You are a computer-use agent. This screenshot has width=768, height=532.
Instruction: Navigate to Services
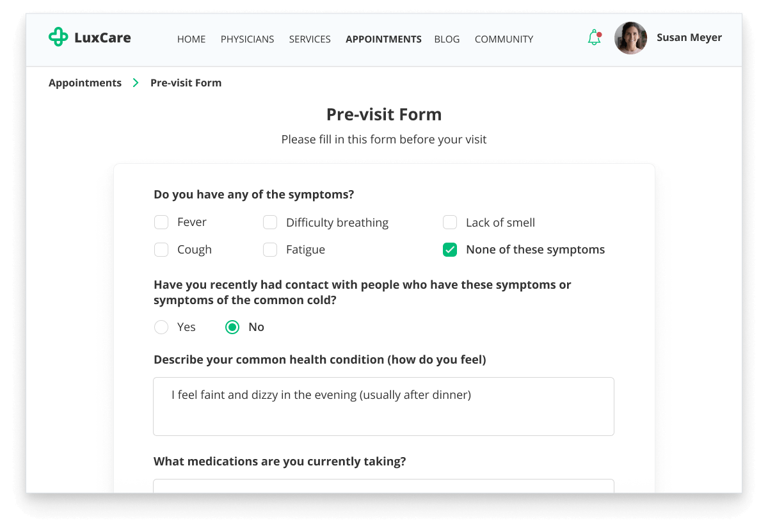310,39
